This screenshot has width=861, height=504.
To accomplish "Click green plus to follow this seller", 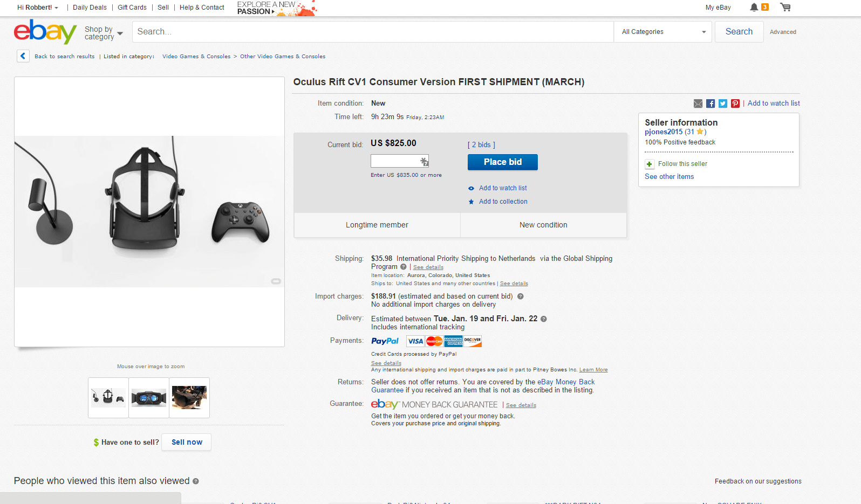I will tap(650, 164).
